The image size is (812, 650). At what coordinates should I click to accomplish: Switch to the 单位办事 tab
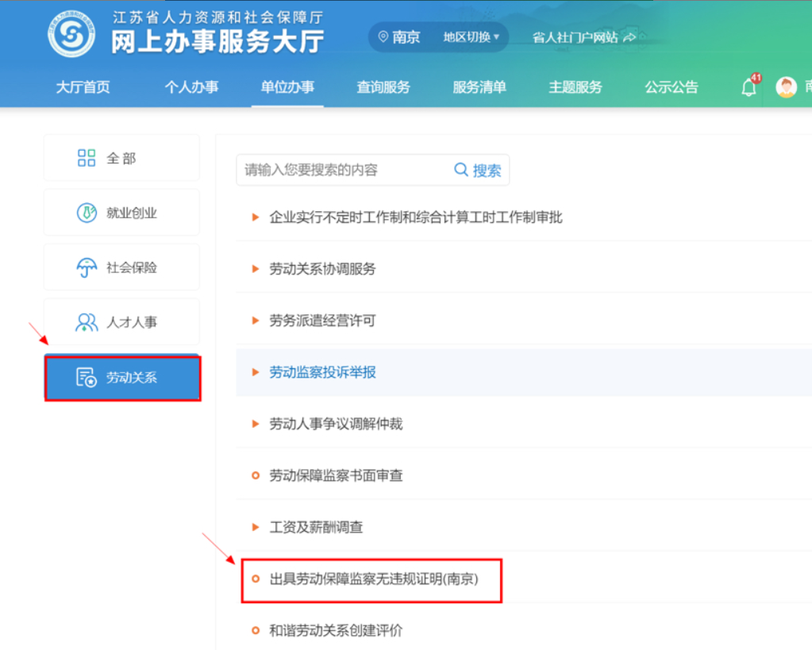[287, 87]
